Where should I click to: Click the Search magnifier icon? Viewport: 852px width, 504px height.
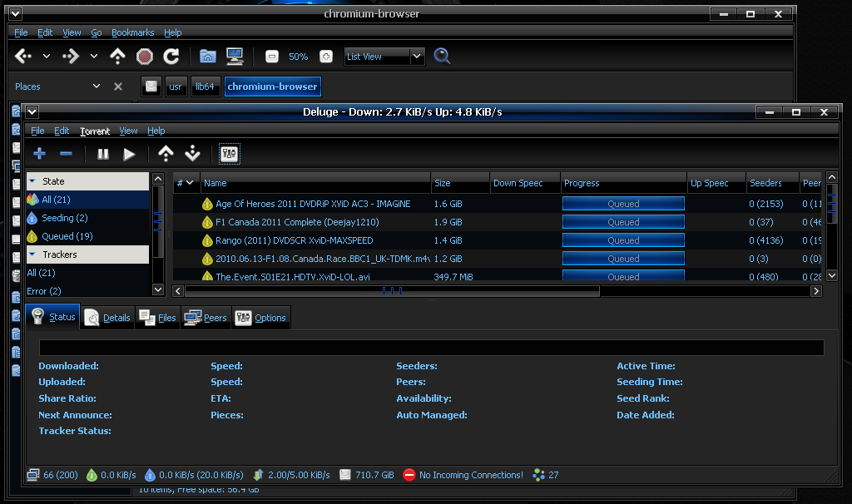442,56
